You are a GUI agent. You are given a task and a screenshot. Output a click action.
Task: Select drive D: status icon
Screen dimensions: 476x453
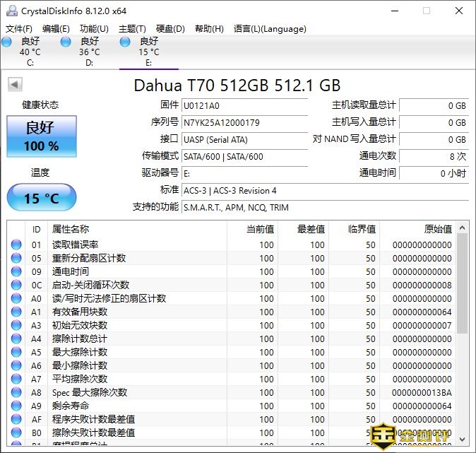click(x=66, y=42)
